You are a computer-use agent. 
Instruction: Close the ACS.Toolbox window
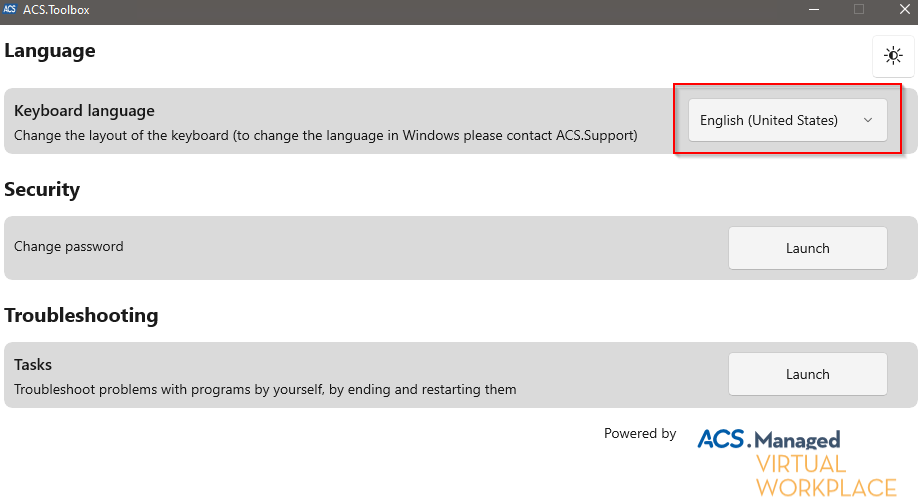pyautogui.click(x=903, y=9)
